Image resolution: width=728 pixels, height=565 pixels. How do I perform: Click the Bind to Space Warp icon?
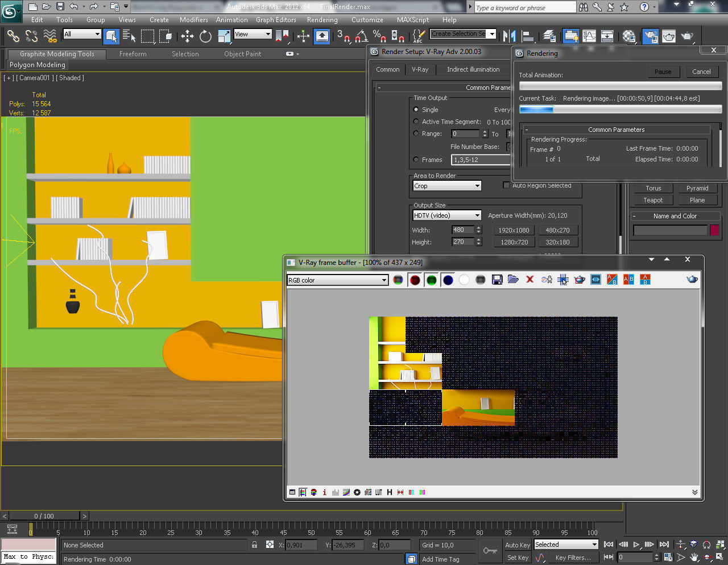click(x=50, y=36)
